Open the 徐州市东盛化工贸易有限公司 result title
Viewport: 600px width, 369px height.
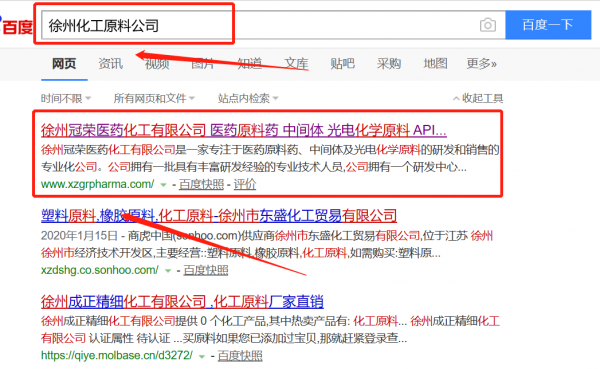pyautogui.click(x=219, y=216)
